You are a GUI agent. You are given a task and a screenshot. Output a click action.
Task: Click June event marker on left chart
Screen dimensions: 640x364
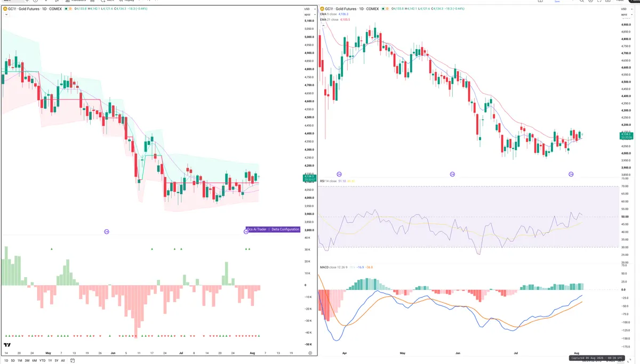(x=107, y=231)
